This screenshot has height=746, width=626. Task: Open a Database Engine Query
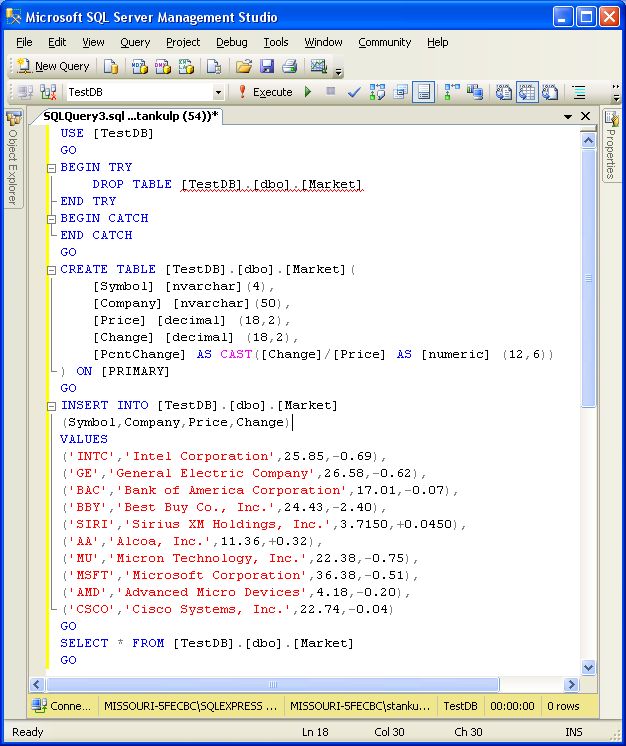110,66
